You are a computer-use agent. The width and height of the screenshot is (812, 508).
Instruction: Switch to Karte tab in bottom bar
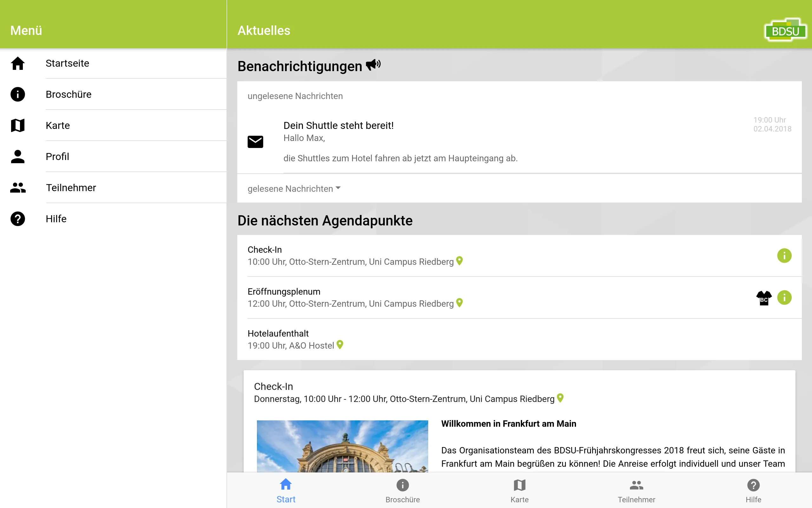point(520,491)
